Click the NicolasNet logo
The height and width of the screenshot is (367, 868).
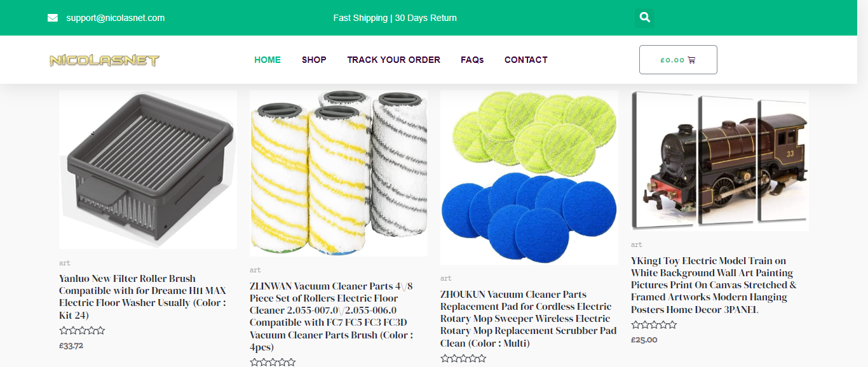pos(105,60)
